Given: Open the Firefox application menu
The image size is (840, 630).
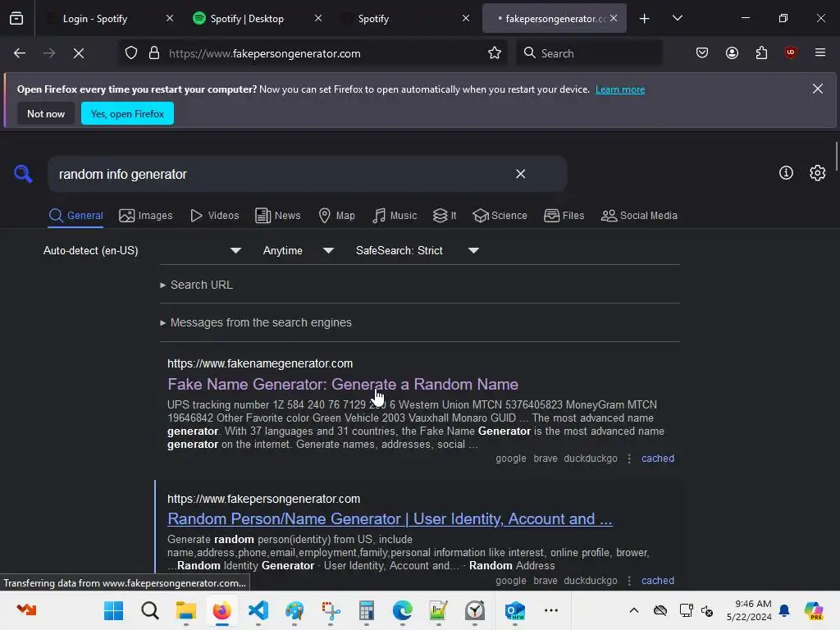Looking at the screenshot, I should (820, 52).
